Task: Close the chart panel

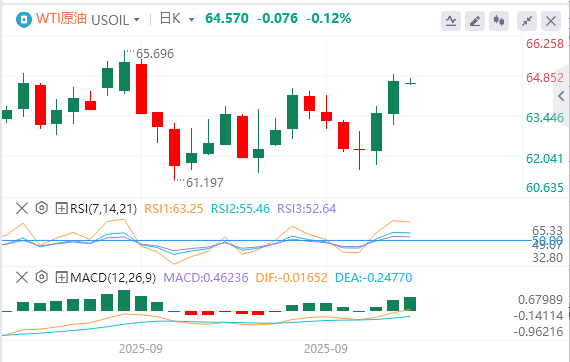Action: tap(551, 21)
